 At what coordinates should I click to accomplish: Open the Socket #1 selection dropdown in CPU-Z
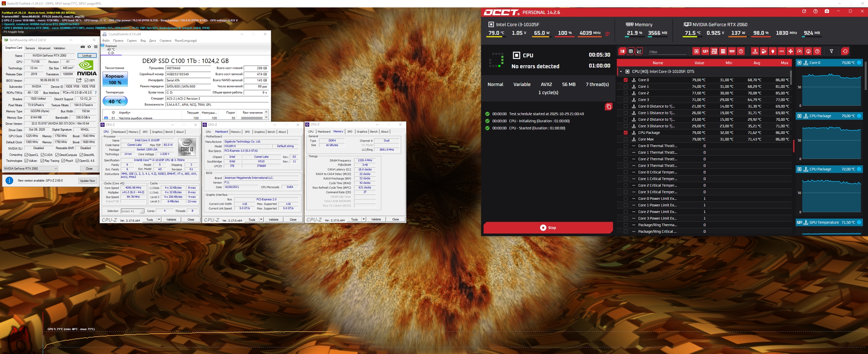pos(133,211)
